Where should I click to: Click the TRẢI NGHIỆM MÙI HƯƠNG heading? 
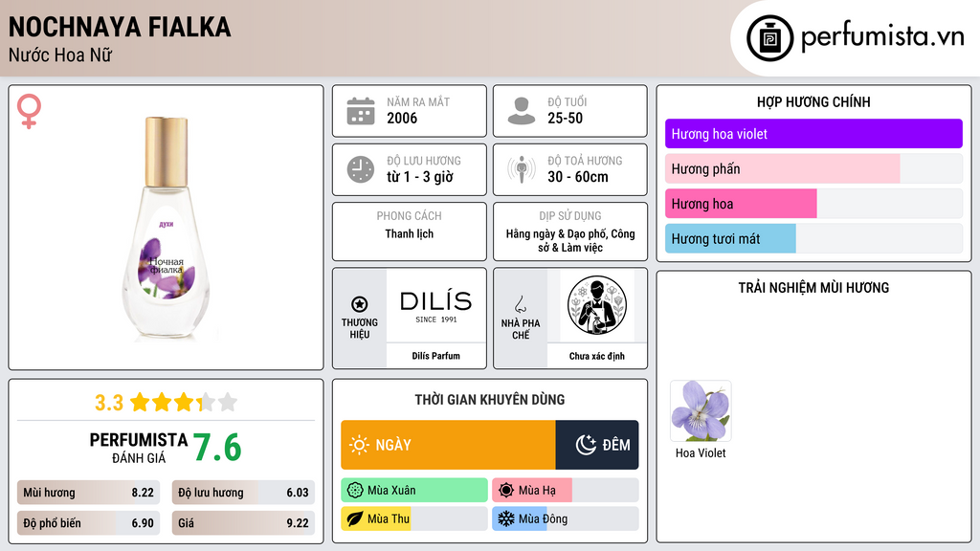click(813, 288)
